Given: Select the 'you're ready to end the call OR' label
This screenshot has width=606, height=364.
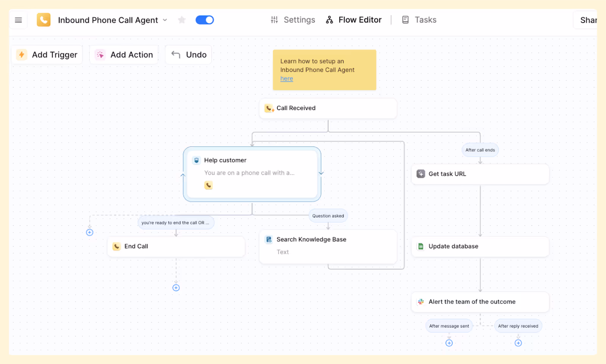Looking at the screenshot, I should pyautogui.click(x=176, y=223).
